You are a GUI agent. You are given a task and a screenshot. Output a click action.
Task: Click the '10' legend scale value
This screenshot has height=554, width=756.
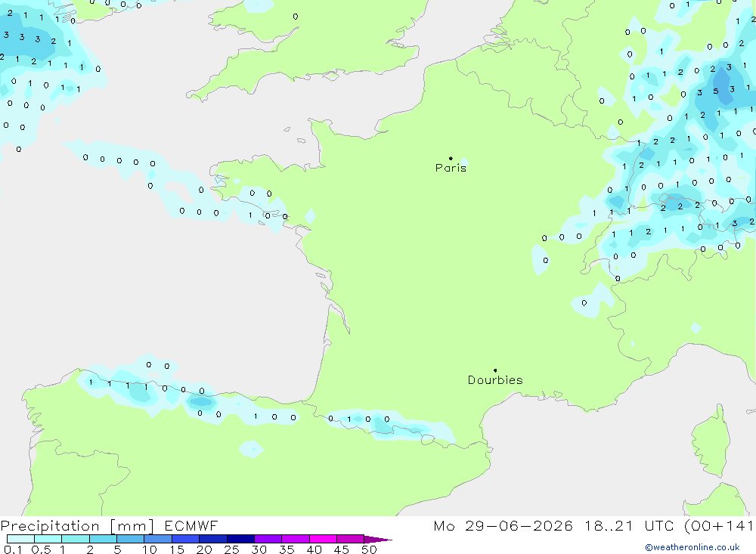[x=150, y=549]
